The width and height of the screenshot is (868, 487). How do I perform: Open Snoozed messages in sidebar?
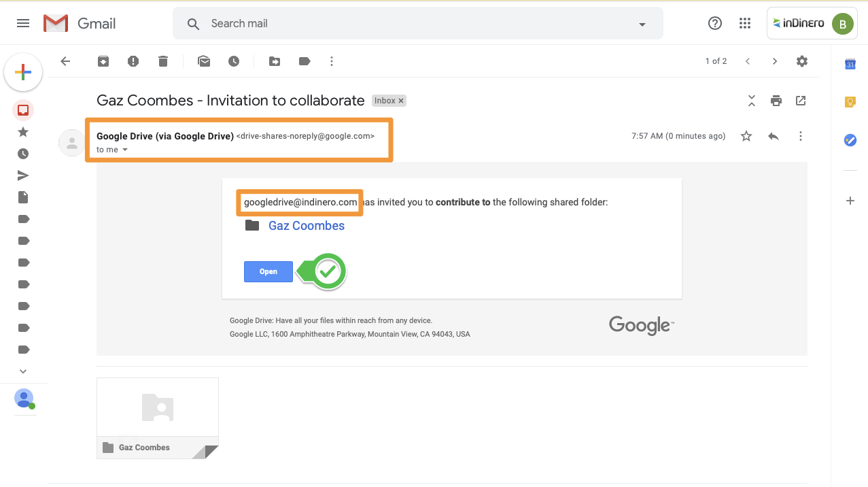(x=23, y=154)
